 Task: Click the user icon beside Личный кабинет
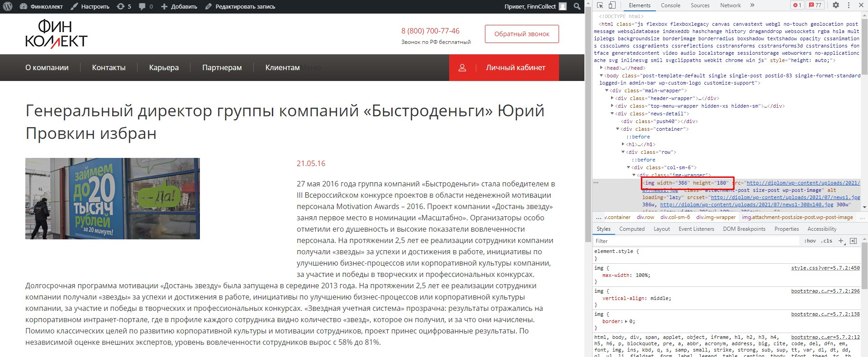(x=462, y=68)
